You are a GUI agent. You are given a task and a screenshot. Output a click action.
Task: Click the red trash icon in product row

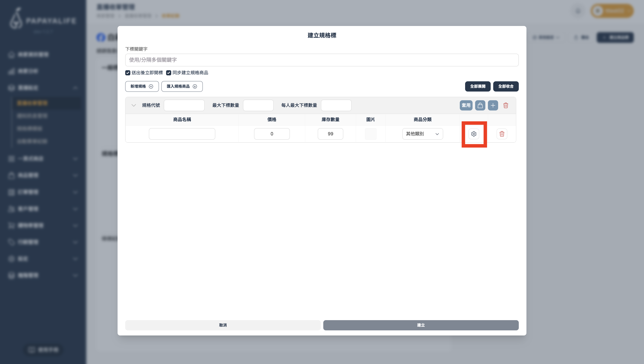click(502, 134)
